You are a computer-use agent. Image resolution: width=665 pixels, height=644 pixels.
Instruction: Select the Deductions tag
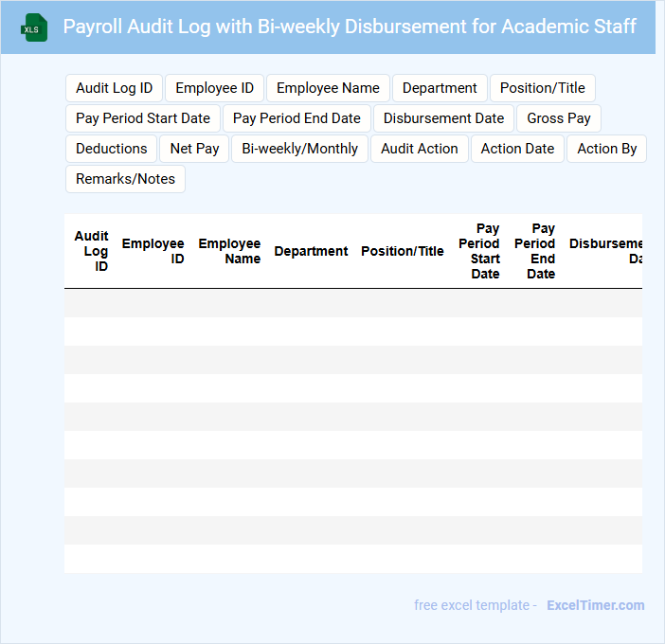tap(111, 149)
